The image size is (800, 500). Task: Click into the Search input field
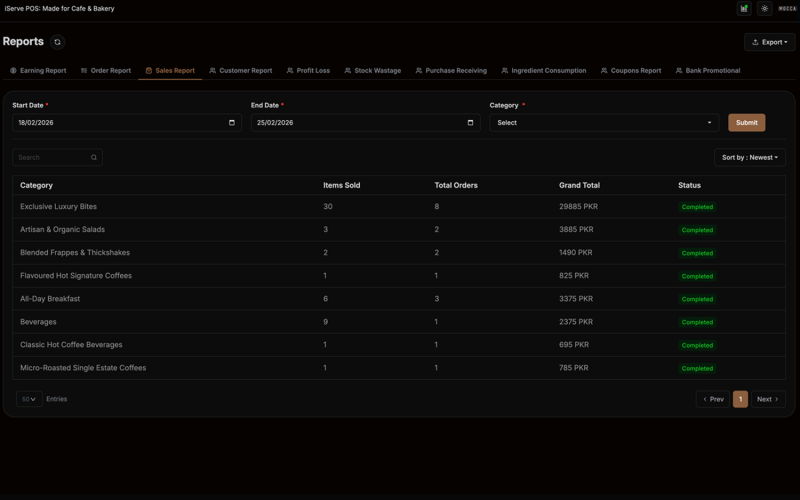coord(50,157)
